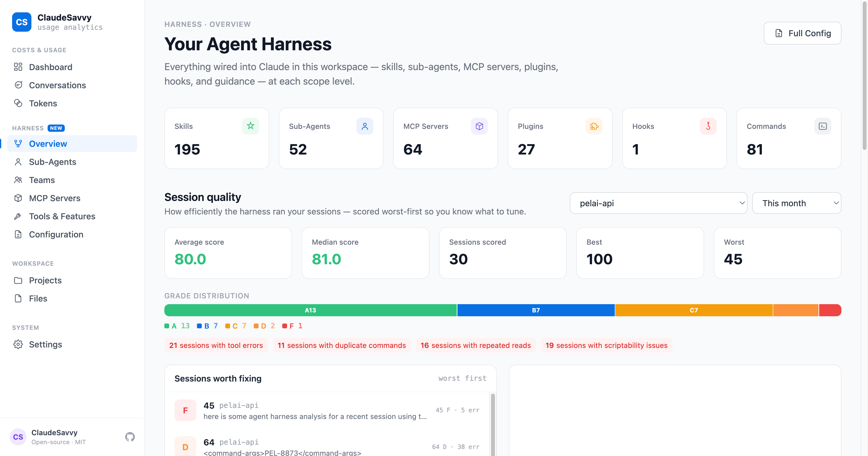Go to Dashboard page
The image size is (868, 456).
coord(72,67)
